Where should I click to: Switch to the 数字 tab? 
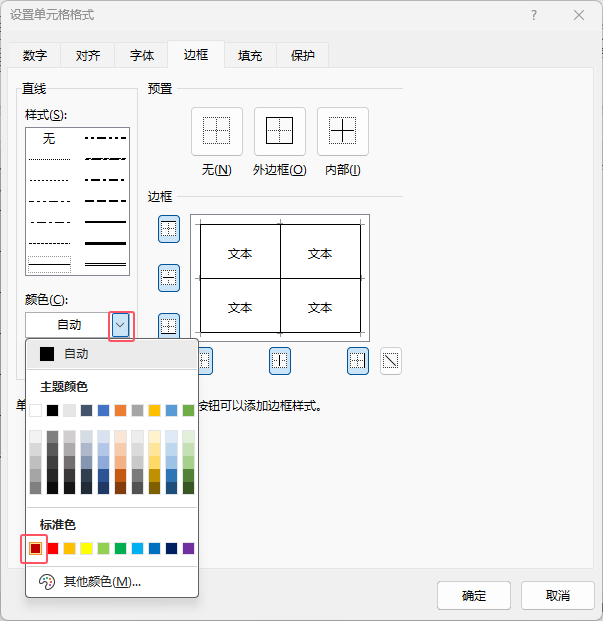(34, 55)
